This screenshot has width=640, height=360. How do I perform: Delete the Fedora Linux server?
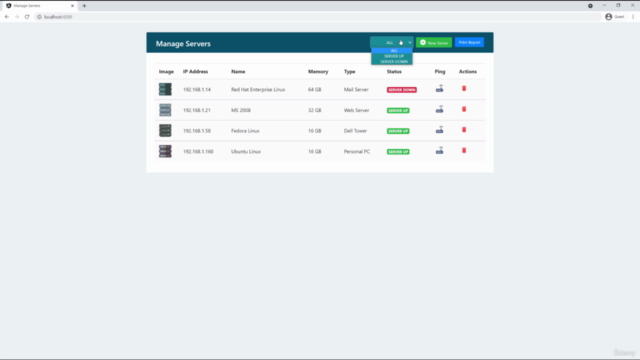click(464, 129)
